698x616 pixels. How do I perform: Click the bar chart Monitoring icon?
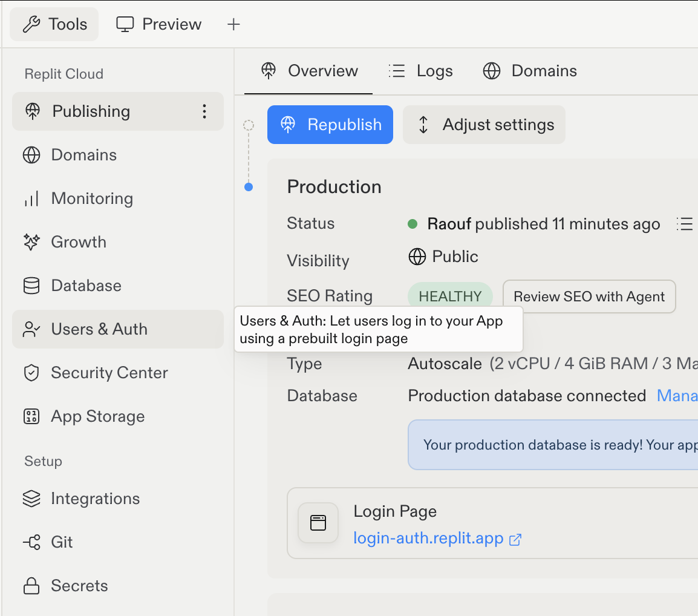pyautogui.click(x=31, y=198)
